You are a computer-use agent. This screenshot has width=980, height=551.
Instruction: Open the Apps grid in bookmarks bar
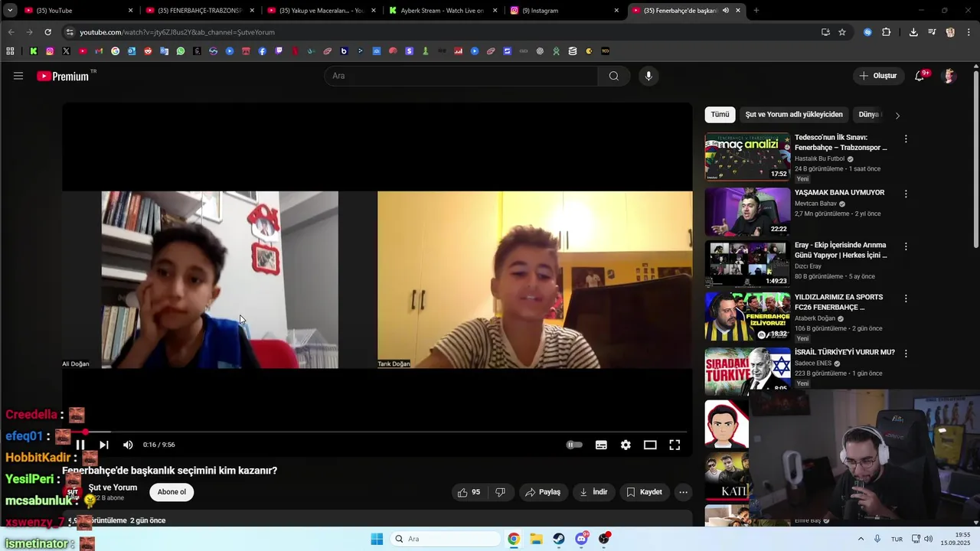pos(10,51)
